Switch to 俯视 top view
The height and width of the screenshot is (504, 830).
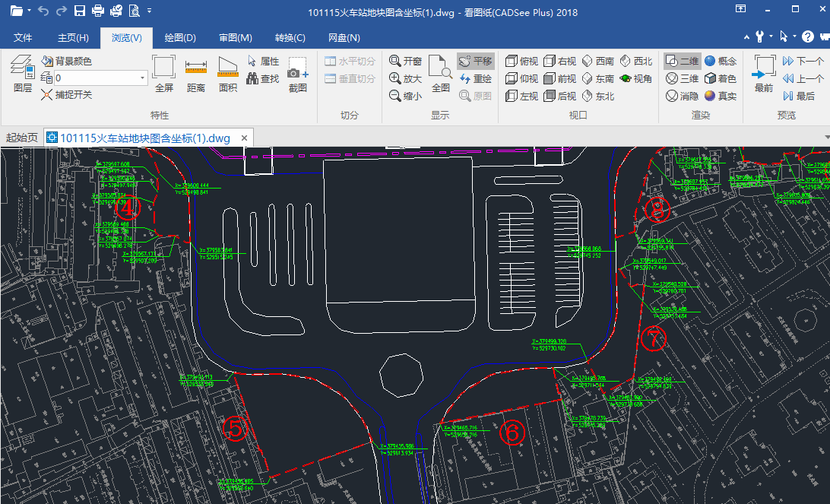tap(522, 61)
